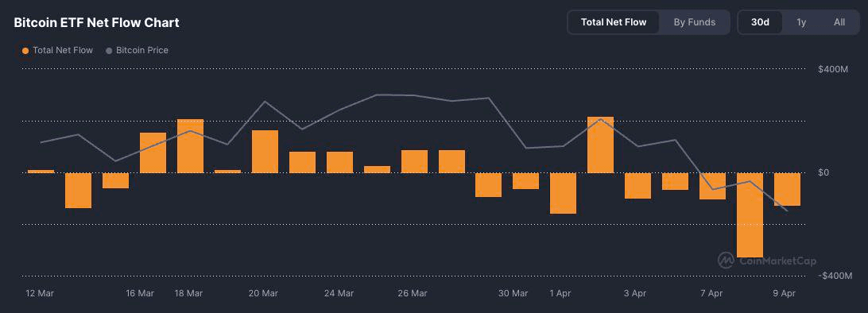Click the largest negative bar near 8 Apr
The height and width of the screenshot is (313, 868).
750,215
